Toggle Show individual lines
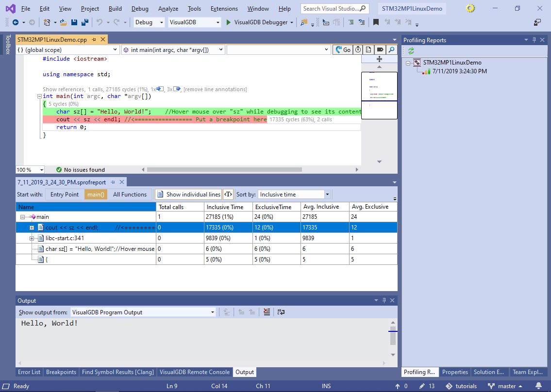Viewport: 551px width, 392px height. [x=189, y=194]
